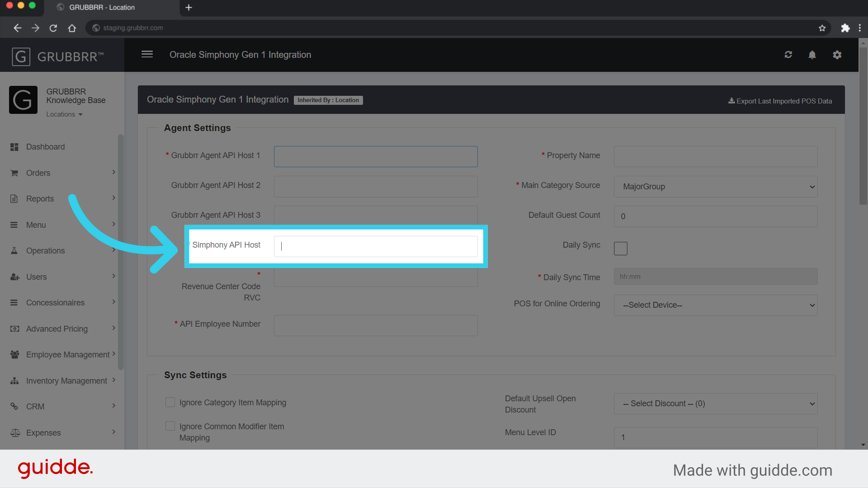The height and width of the screenshot is (488, 868).
Task: Toggle the Daily Sync checkbox
Action: click(x=620, y=248)
